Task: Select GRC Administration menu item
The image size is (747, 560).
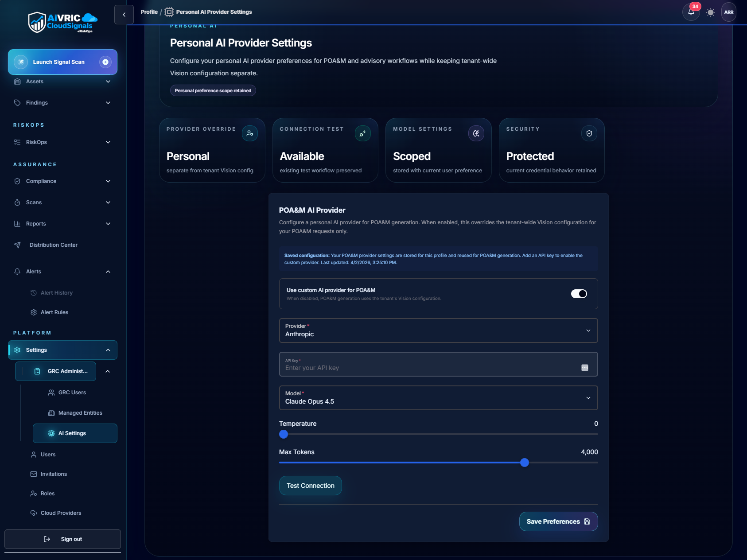Action: (55, 371)
